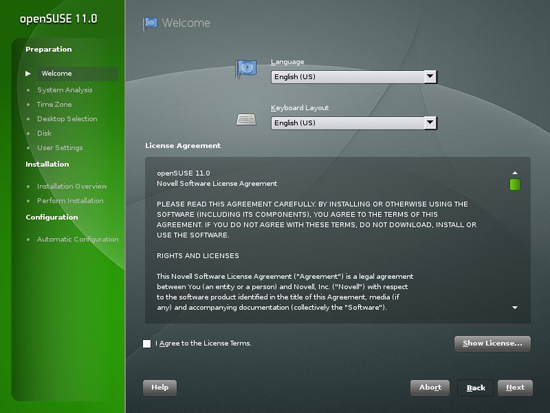Enable the I Agree to License Terms checkbox
Image resolution: width=550 pixels, height=413 pixels.
point(147,344)
